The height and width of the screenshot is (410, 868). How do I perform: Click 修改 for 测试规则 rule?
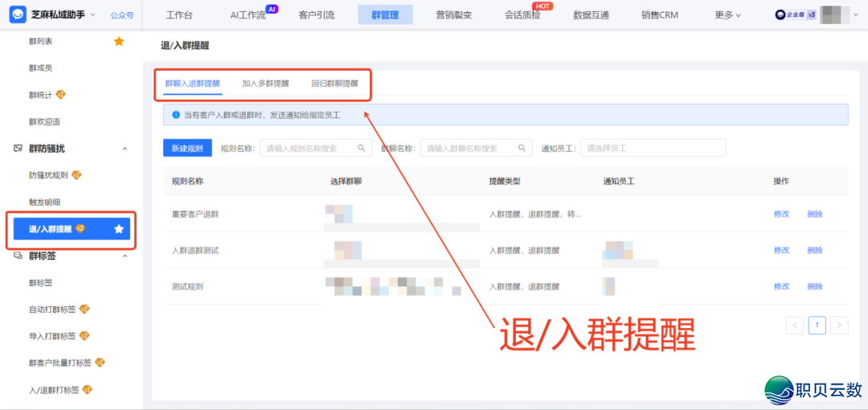pos(781,286)
